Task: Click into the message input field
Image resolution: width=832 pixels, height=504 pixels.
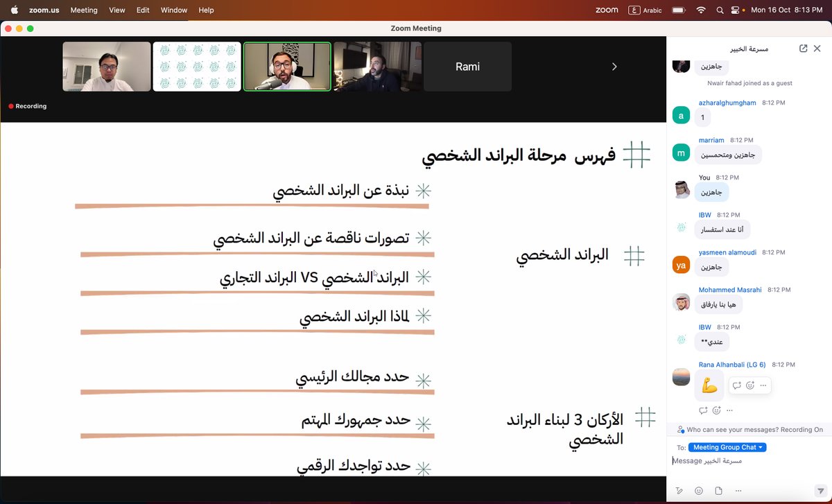Action: (749, 460)
